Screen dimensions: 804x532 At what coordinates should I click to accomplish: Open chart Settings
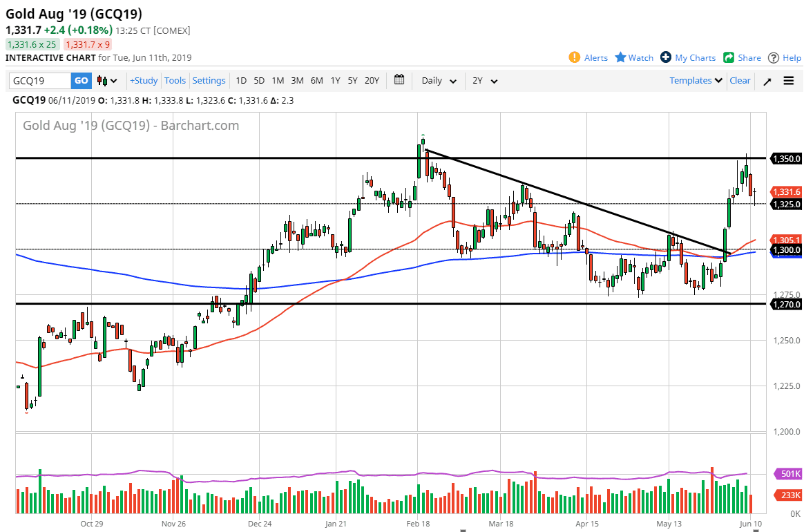pos(209,81)
